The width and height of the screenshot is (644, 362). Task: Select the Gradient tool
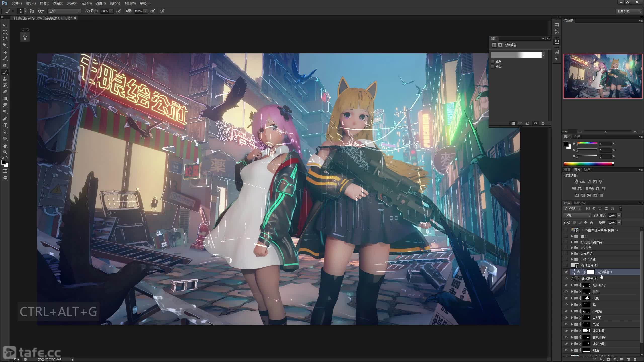[x=5, y=99]
